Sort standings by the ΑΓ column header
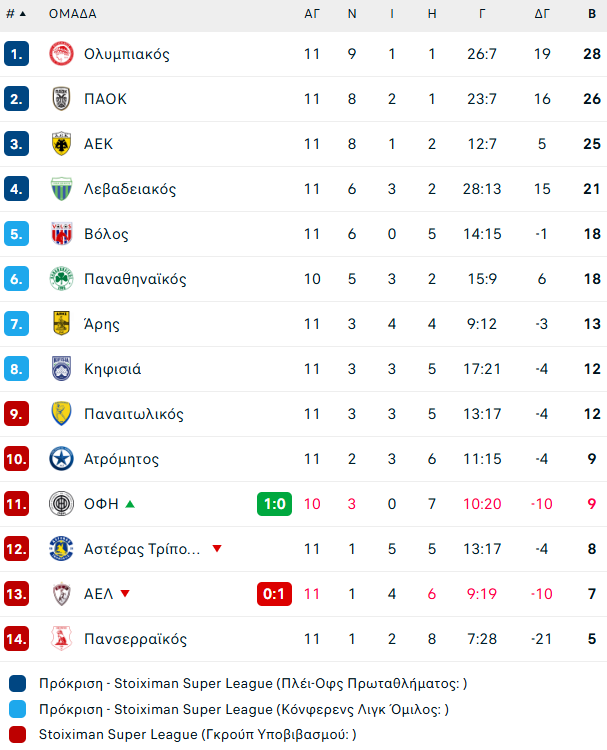The image size is (607, 750). (312, 14)
